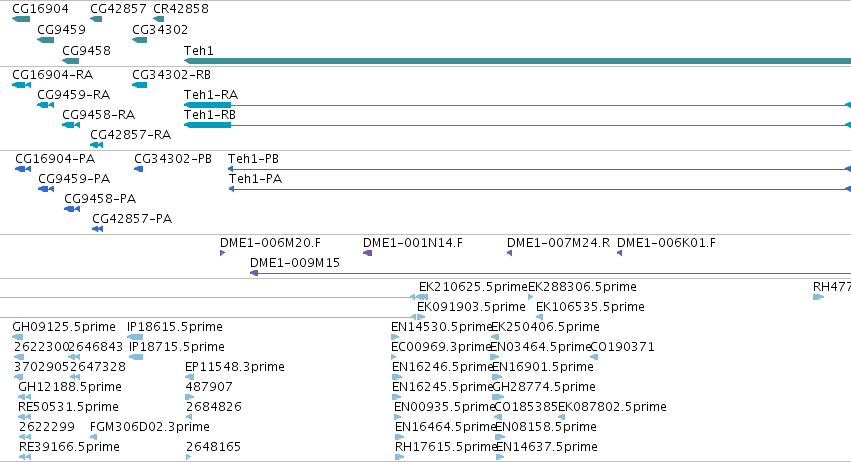This screenshot has width=851, height=462.
Task: Select the EC00969.3prime EST
Action: pos(393,357)
